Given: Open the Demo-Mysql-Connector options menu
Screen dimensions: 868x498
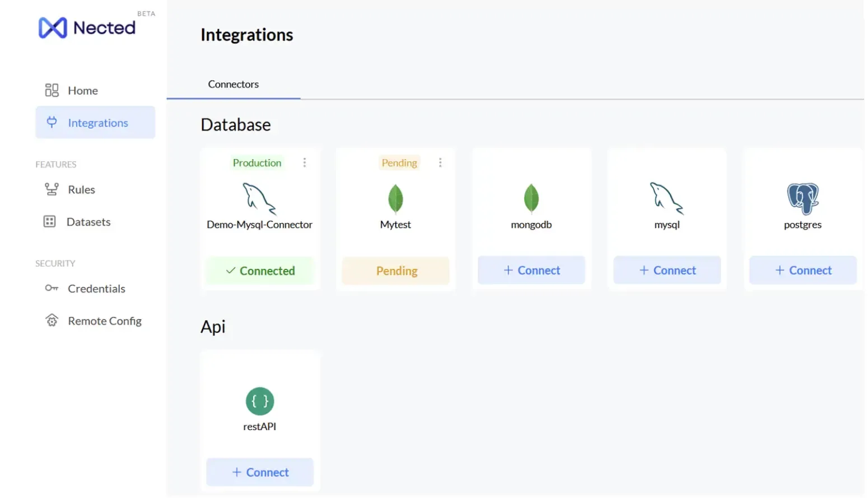Looking at the screenshot, I should tap(305, 162).
